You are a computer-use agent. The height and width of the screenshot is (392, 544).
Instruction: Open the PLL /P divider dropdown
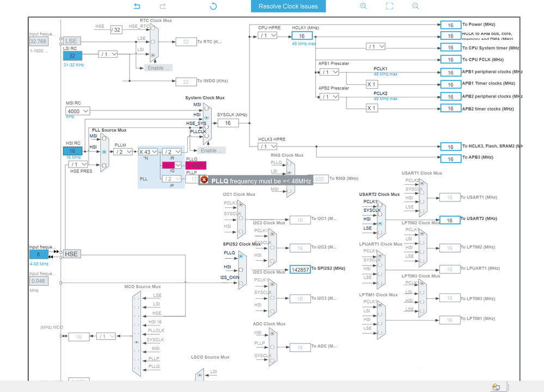172,179
